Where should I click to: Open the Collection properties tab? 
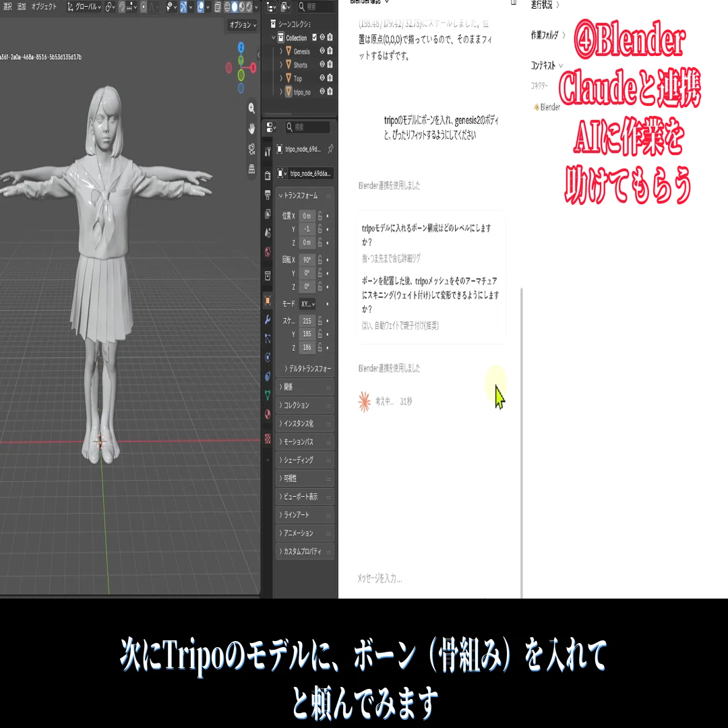click(268, 276)
